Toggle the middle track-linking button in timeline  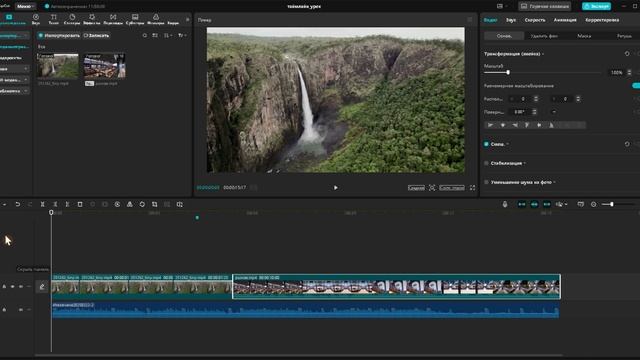click(x=534, y=204)
